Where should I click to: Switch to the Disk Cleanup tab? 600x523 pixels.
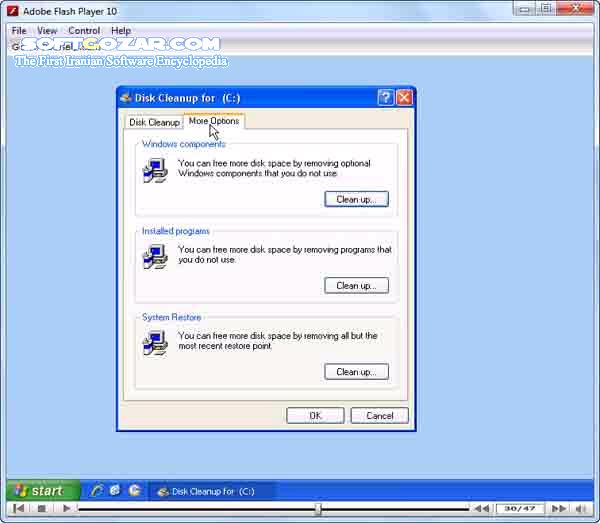click(154, 122)
